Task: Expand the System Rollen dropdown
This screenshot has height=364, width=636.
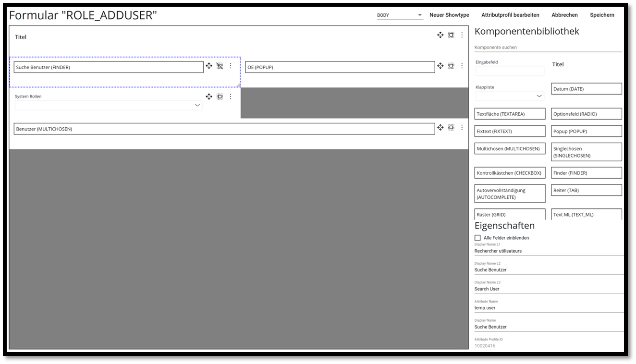Action: (x=109, y=105)
